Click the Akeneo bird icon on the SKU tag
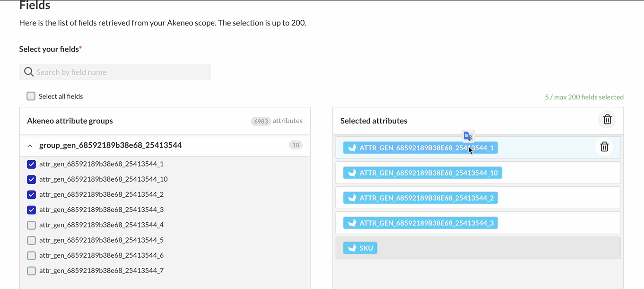 pos(352,248)
